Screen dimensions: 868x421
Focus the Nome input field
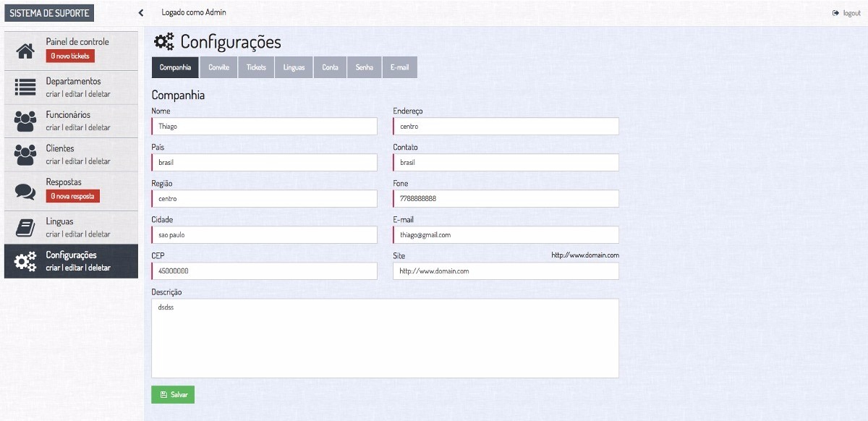[x=265, y=126]
